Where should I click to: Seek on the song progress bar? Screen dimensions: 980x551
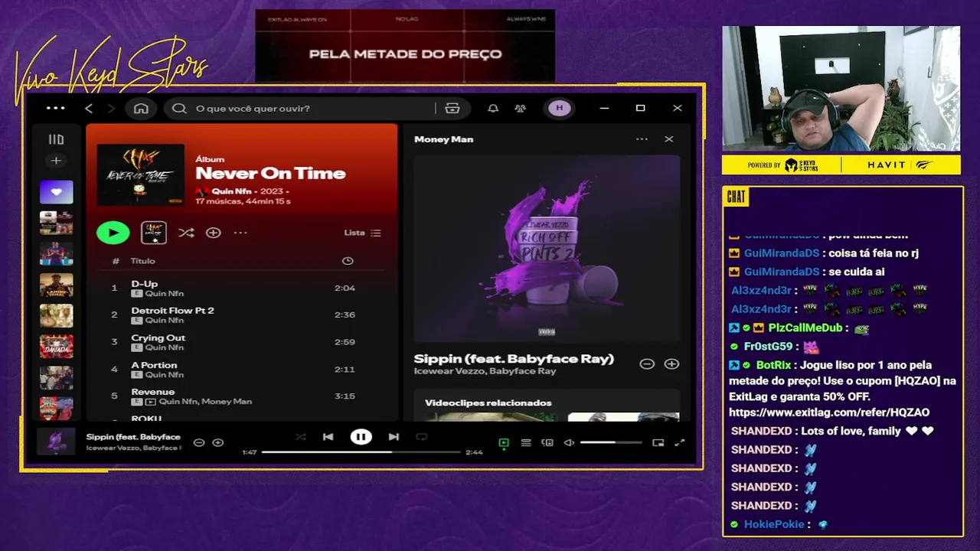[x=361, y=452]
